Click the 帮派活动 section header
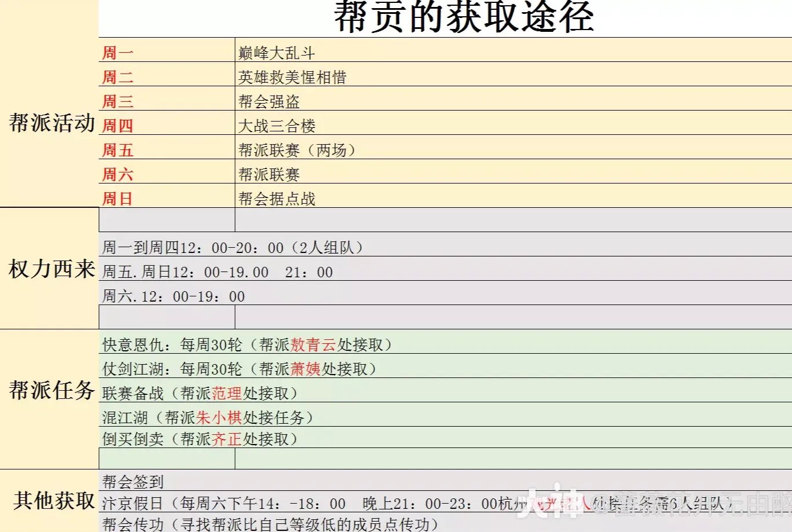 (x=49, y=123)
